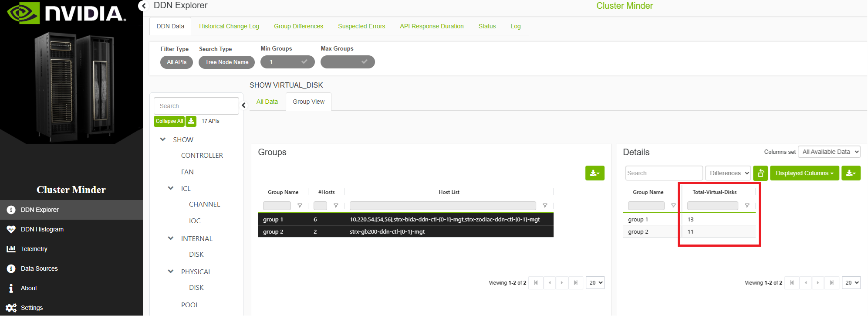Select POOL in the API tree
Image resolution: width=868 pixels, height=316 pixels.
coord(190,305)
